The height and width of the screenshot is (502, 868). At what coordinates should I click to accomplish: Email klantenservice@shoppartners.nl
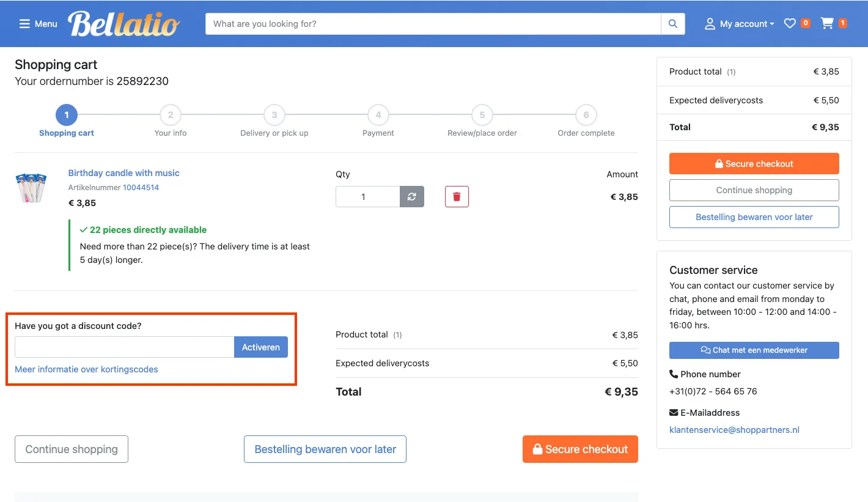click(734, 429)
